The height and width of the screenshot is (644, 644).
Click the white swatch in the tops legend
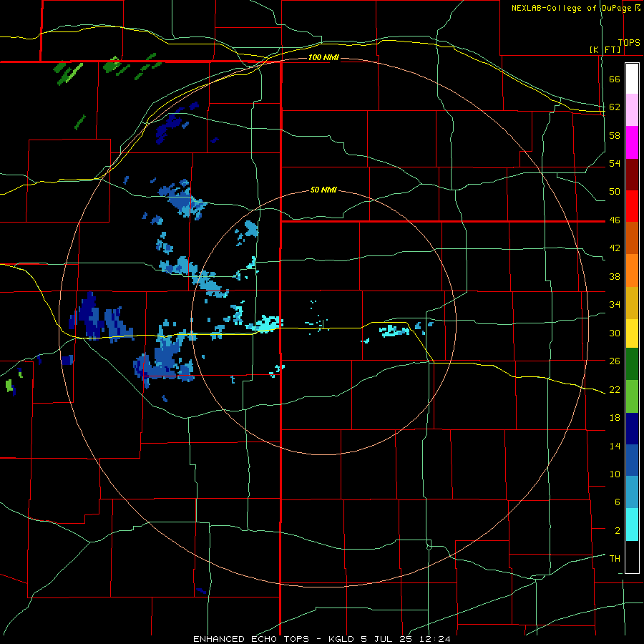(x=632, y=79)
